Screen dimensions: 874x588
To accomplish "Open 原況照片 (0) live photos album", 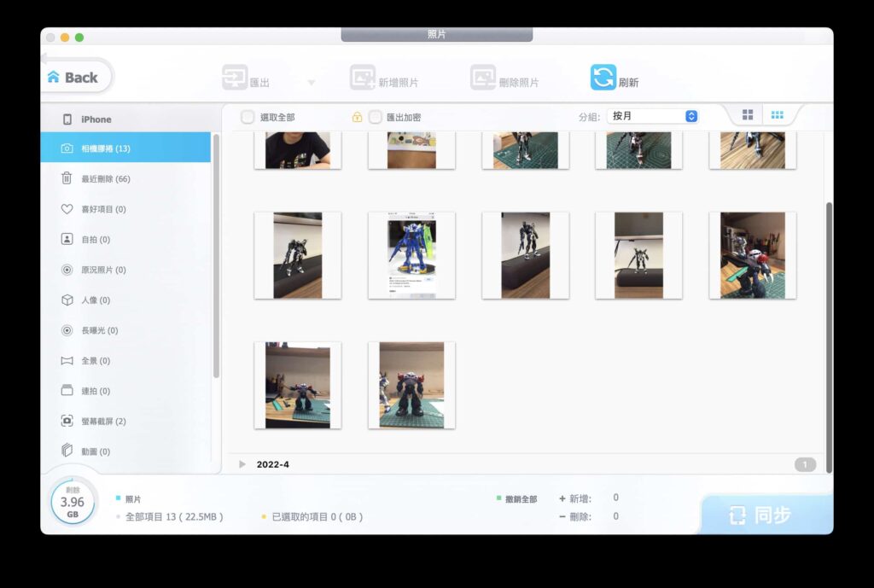I will click(x=125, y=270).
